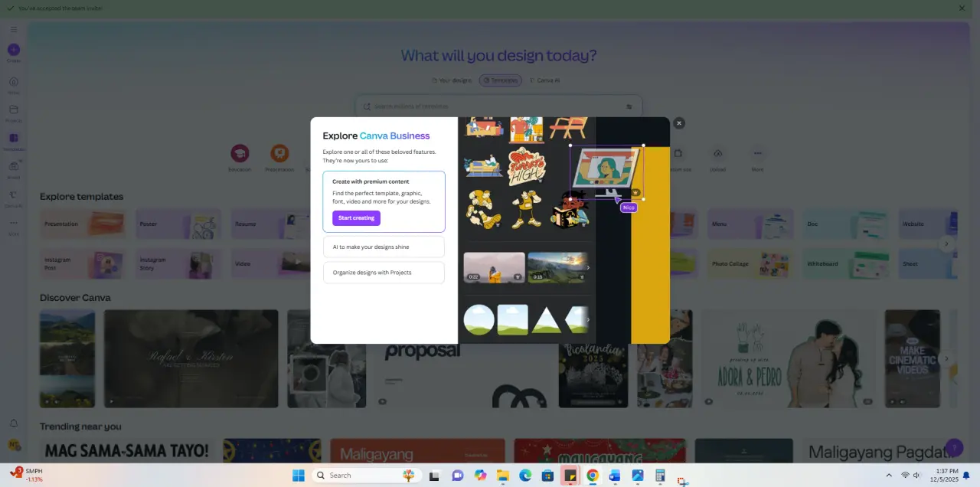Screen dimensions: 980x487
Task: Open the hamburger menu in sidebar
Action: (14, 29)
